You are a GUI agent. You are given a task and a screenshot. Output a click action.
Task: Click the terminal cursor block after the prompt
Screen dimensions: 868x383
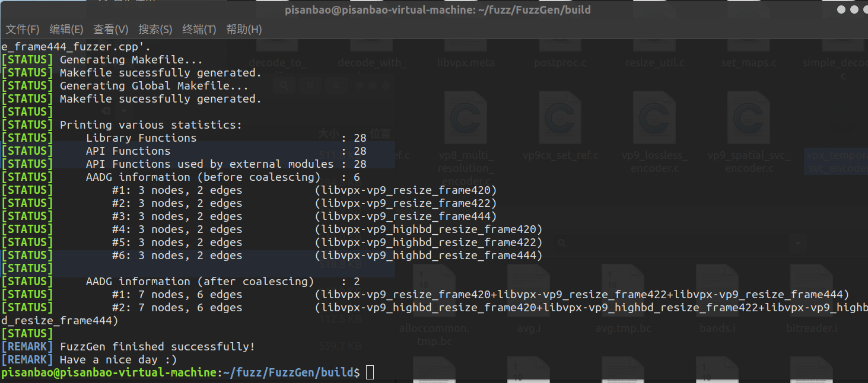tap(370, 372)
